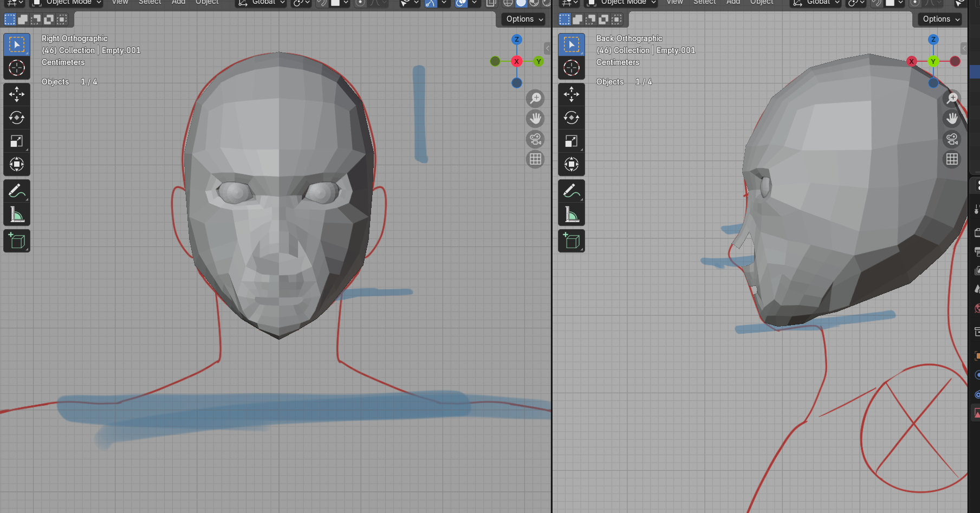
Task: Open the Options dropdown in Back Orthographic viewport
Action: (941, 19)
